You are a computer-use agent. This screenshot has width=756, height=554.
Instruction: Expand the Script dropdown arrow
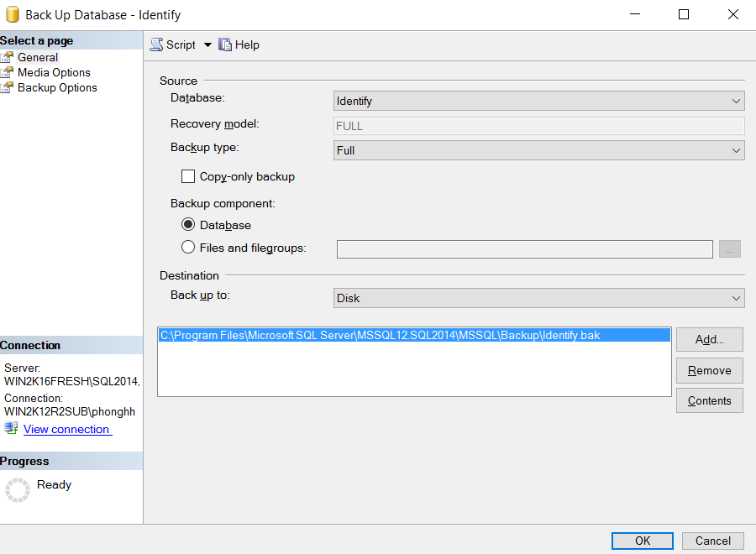pos(207,45)
